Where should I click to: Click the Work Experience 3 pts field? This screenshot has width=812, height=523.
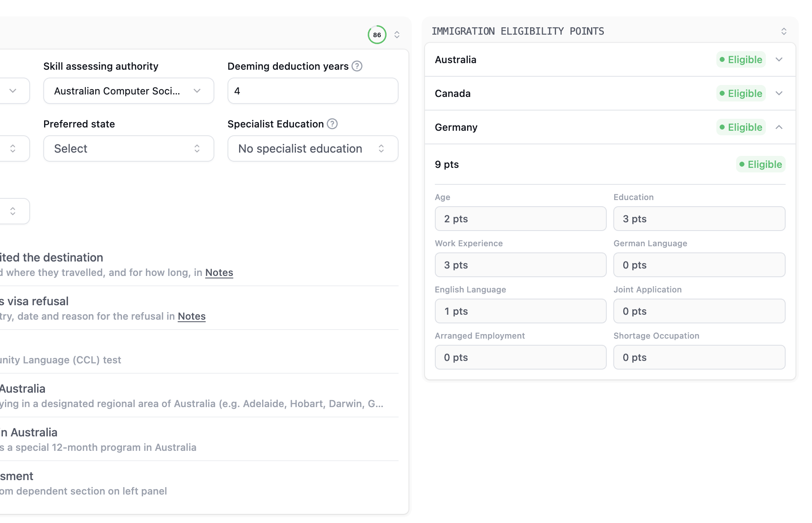pyautogui.click(x=521, y=265)
